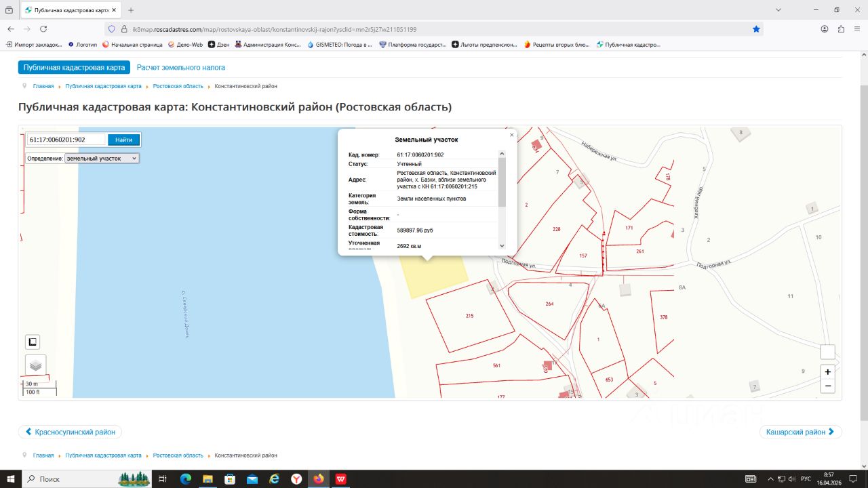Go to Кашарский район link
Screen dimensions: 868x488
(x=801, y=432)
